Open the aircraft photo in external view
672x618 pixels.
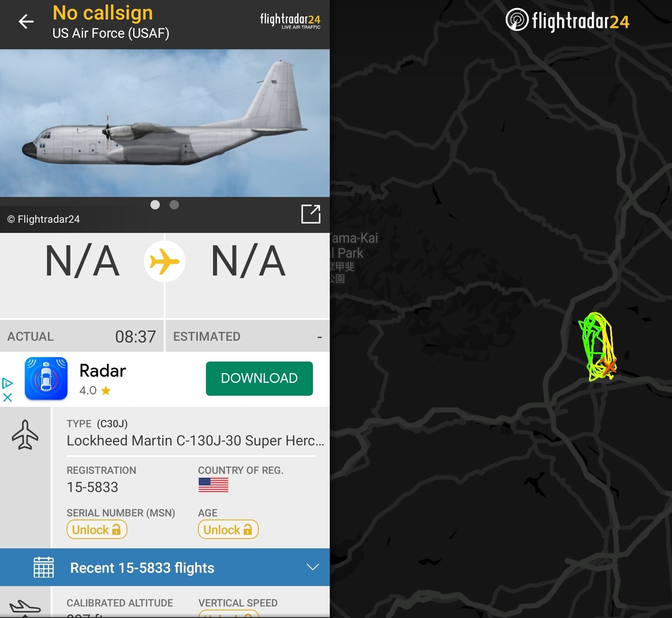point(311,214)
